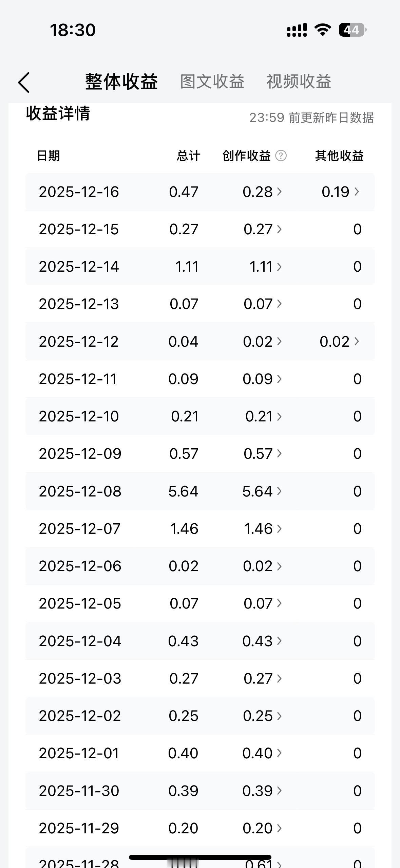Tap the home indicator bar at bottom
Viewport: 400px width, 868px height.
click(x=200, y=857)
